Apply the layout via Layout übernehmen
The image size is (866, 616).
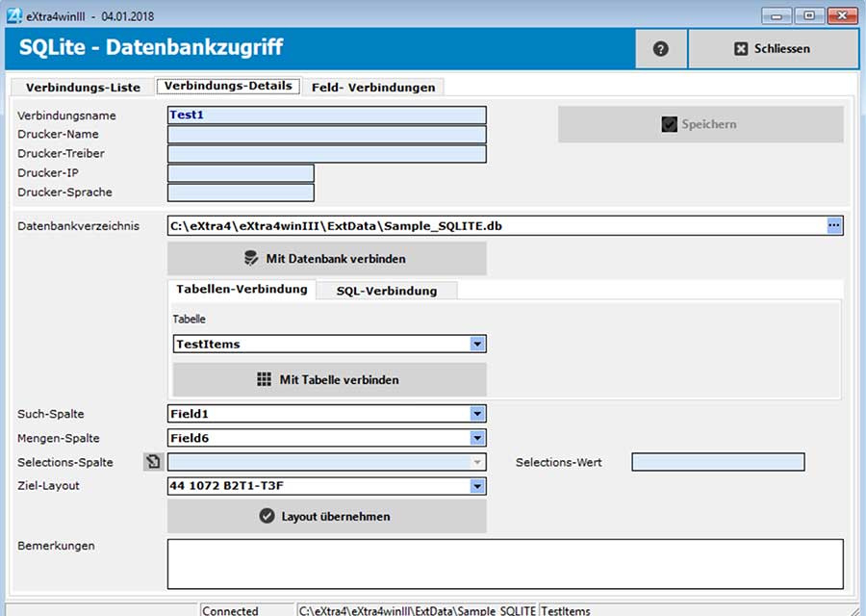click(327, 516)
